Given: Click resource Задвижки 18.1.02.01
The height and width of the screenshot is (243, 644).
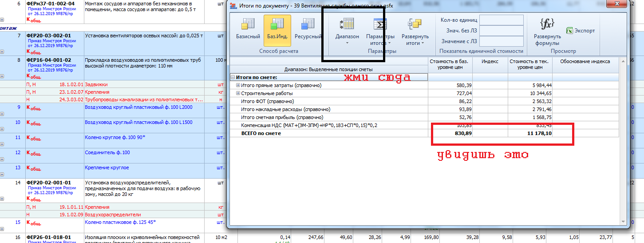Looking at the screenshot, I should (96, 84).
